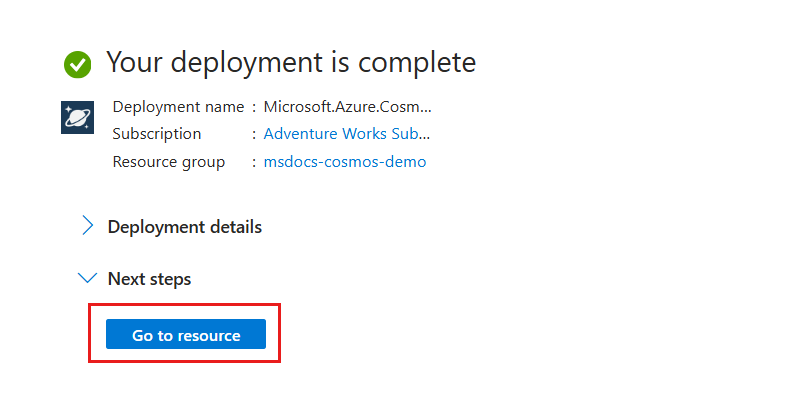Open the Adventure Works subscription link
The width and height of the screenshot is (800, 400).
pyautogui.click(x=346, y=134)
